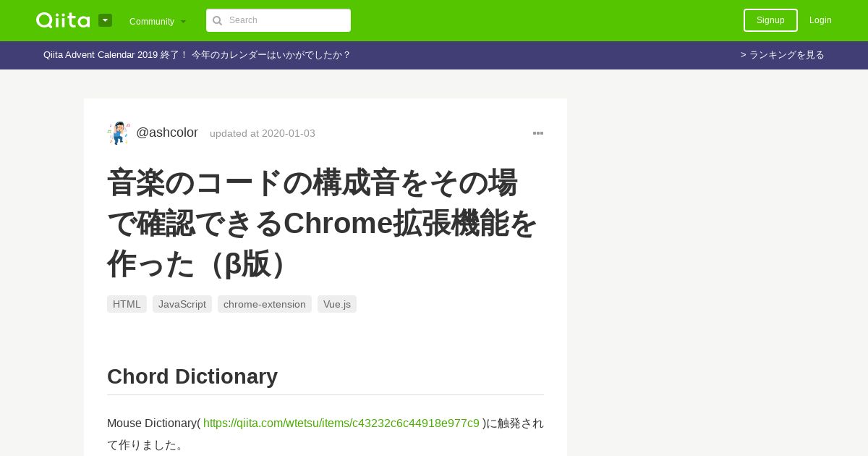Open the Advent Calendar 2019 announcement

point(197,55)
